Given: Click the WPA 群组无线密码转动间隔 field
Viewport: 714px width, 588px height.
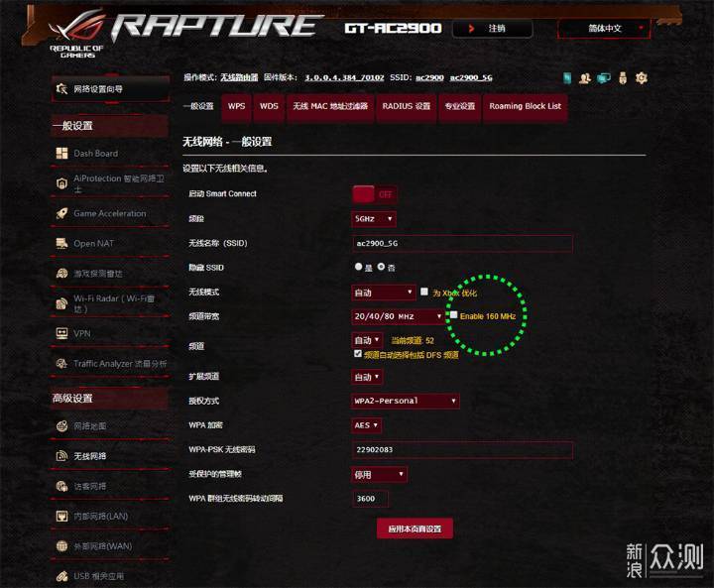Looking at the screenshot, I should 370,499.
